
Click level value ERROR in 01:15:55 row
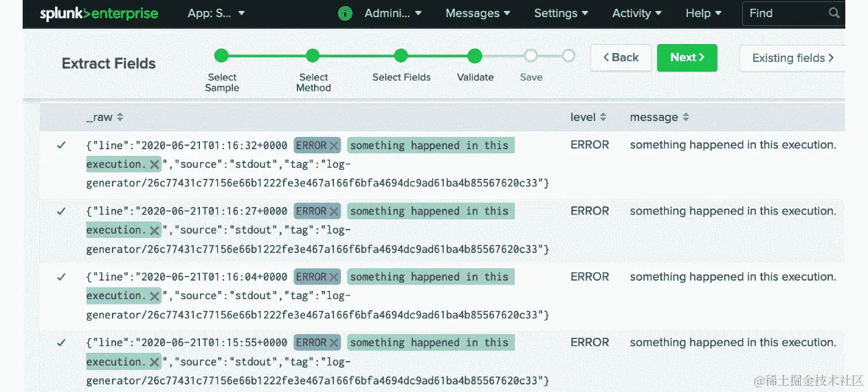pyautogui.click(x=590, y=342)
